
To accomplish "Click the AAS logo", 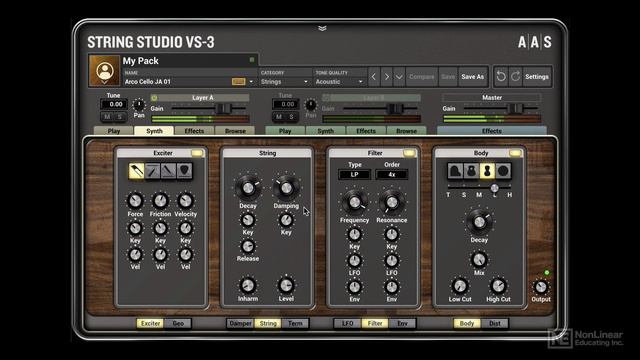I will 535,42.
